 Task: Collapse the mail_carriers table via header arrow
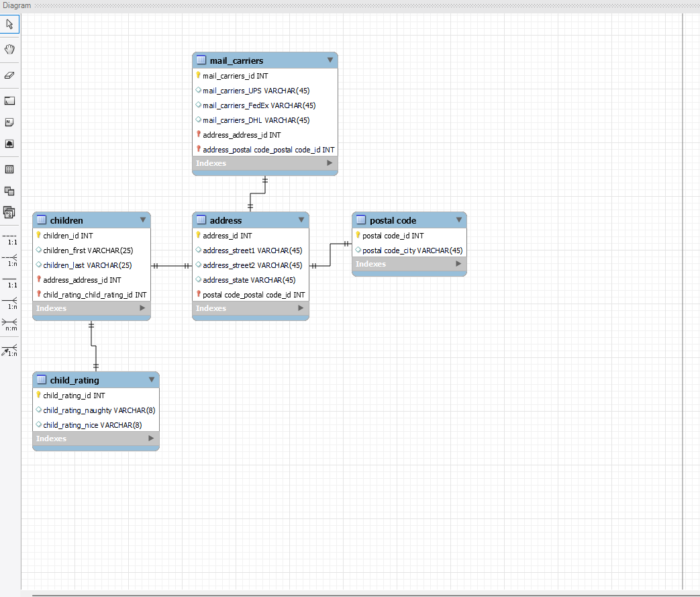coord(330,60)
